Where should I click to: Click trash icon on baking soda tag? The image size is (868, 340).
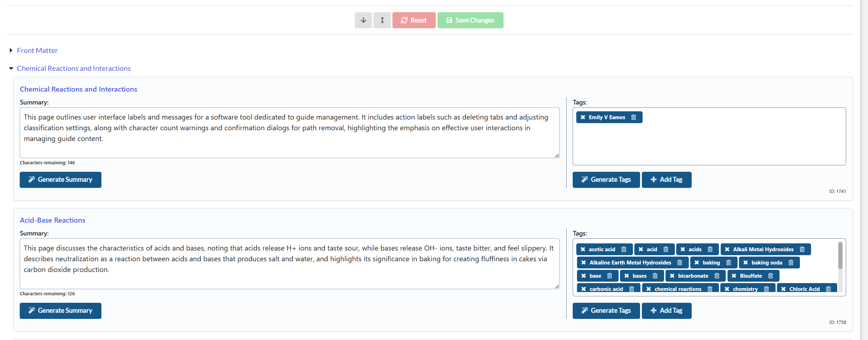pyautogui.click(x=791, y=263)
